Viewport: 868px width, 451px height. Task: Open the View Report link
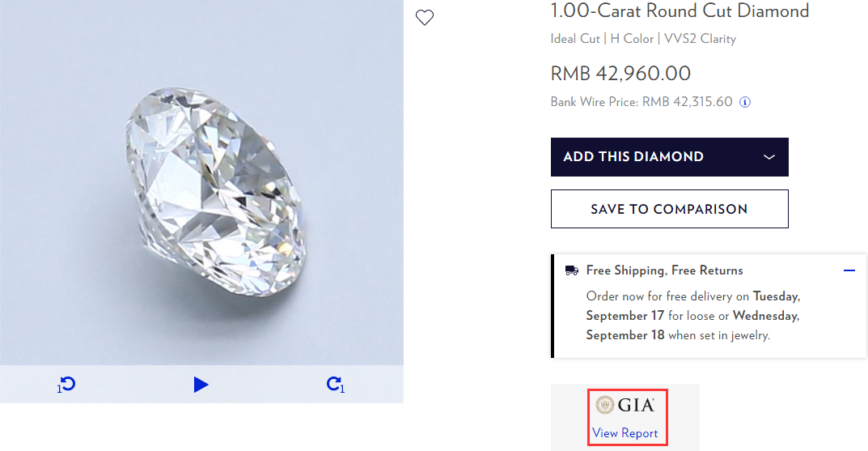coord(625,433)
